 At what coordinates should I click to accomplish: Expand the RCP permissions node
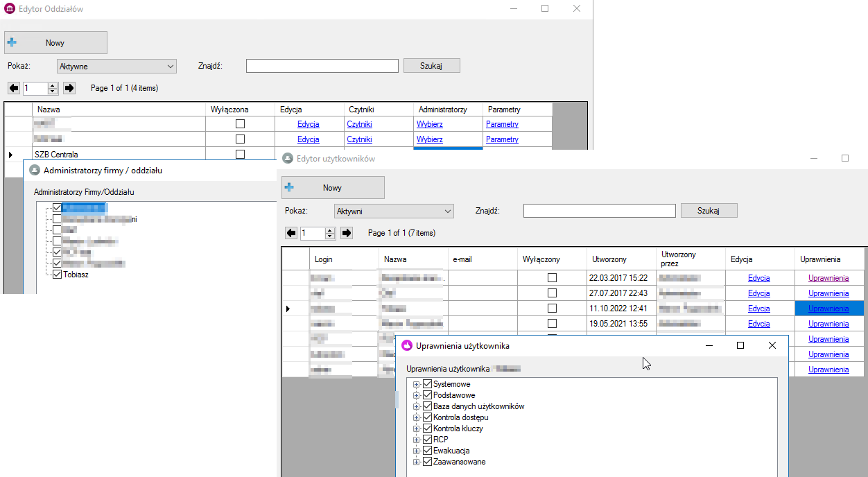(416, 440)
